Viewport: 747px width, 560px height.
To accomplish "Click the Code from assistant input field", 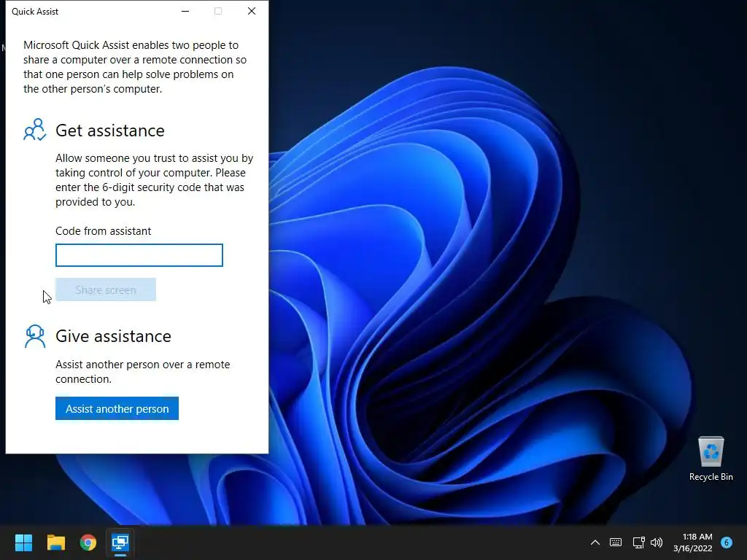I will pyautogui.click(x=139, y=255).
